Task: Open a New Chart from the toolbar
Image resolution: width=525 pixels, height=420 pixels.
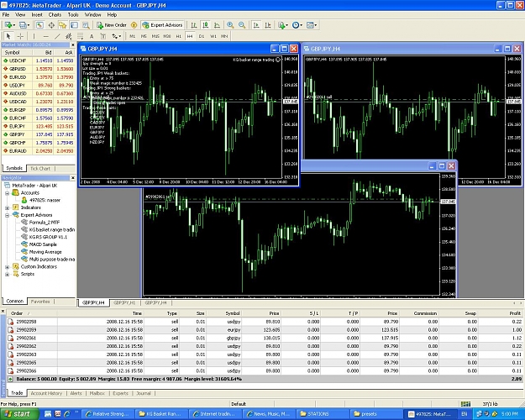Action: (8, 25)
